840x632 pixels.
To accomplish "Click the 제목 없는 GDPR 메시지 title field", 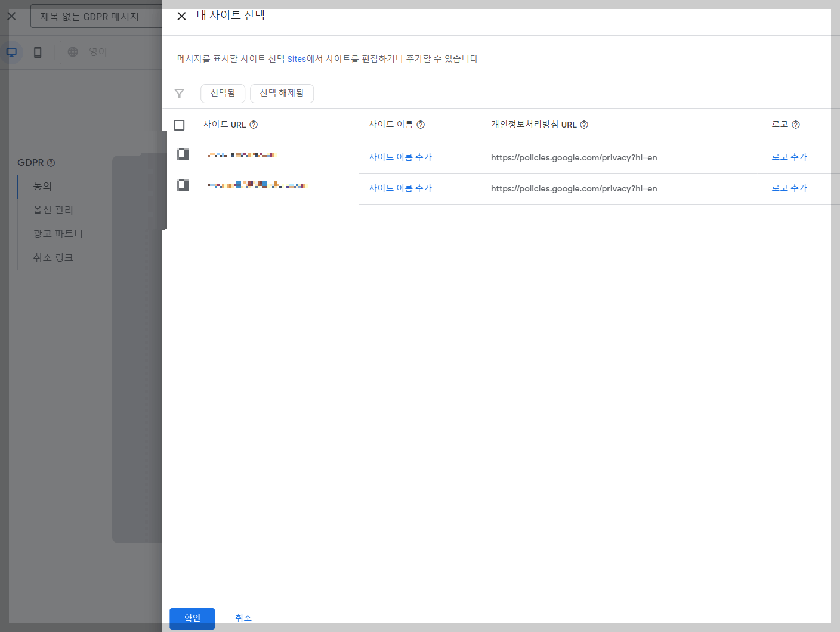I will pyautogui.click(x=96, y=17).
